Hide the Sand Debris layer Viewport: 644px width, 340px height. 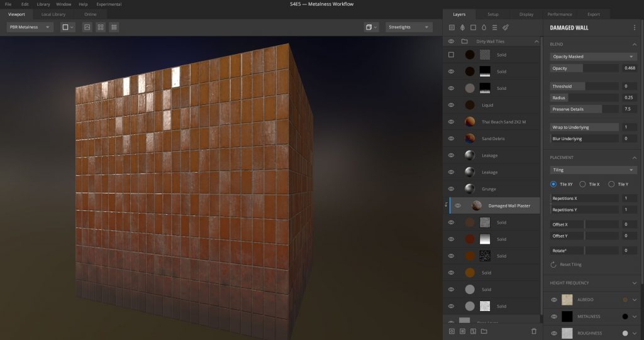point(451,139)
